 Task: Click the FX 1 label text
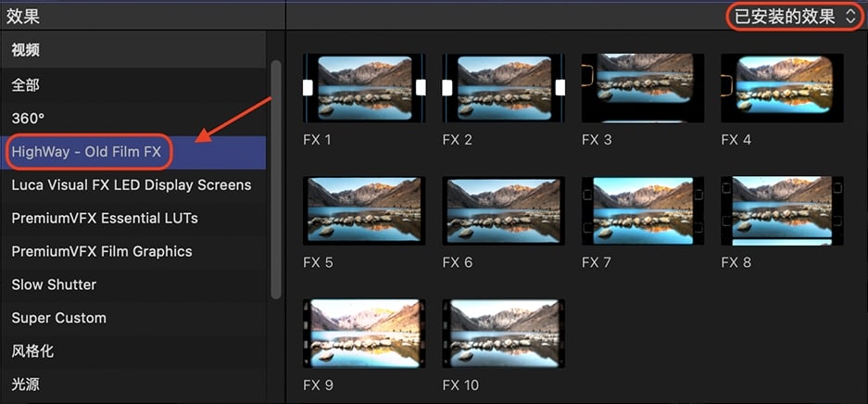pos(317,140)
